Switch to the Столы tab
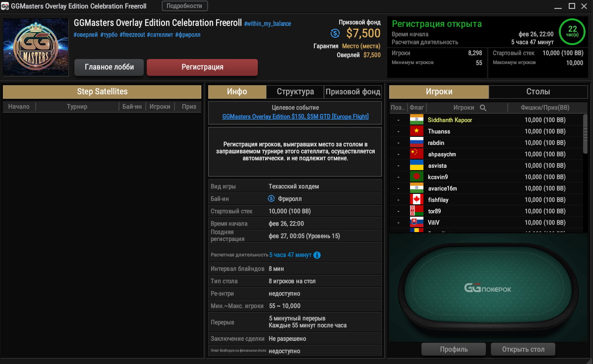Image resolution: width=593 pixels, height=364 pixels. (x=538, y=92)
